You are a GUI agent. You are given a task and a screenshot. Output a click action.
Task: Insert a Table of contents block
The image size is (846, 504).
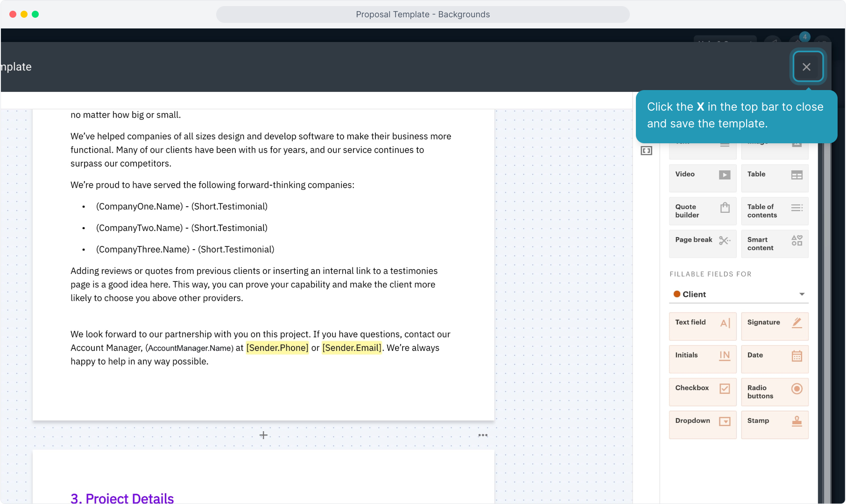click(x=775, y=211)
